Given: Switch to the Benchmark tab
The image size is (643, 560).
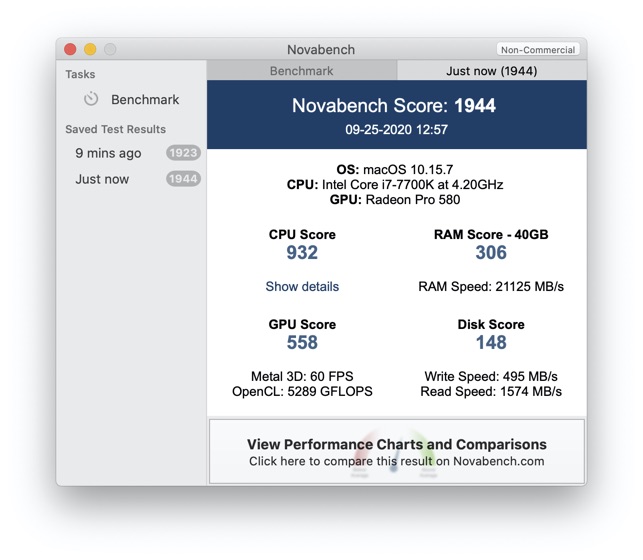Looking at the screenshot, I should click(x=302, y=71).
